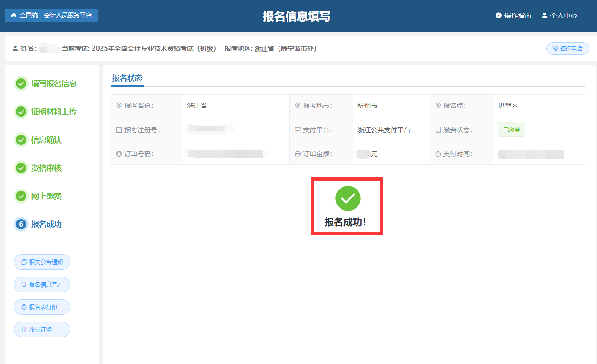Go to 网上缴费 step label
Screen dimensions: 597x364
tap(47, 196)
